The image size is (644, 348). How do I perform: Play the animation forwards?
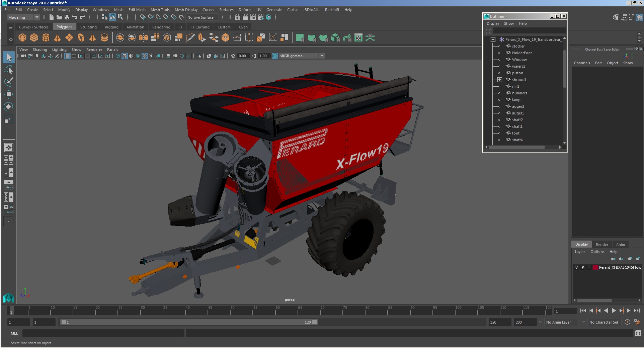pyautogui.click(x=614, y=311)
